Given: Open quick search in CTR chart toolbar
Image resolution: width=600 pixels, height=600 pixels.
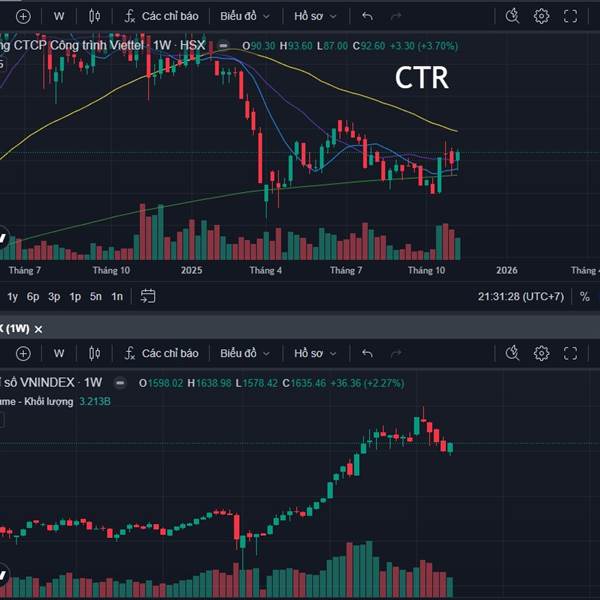Looking at the screenshot, I should [512, 16].
